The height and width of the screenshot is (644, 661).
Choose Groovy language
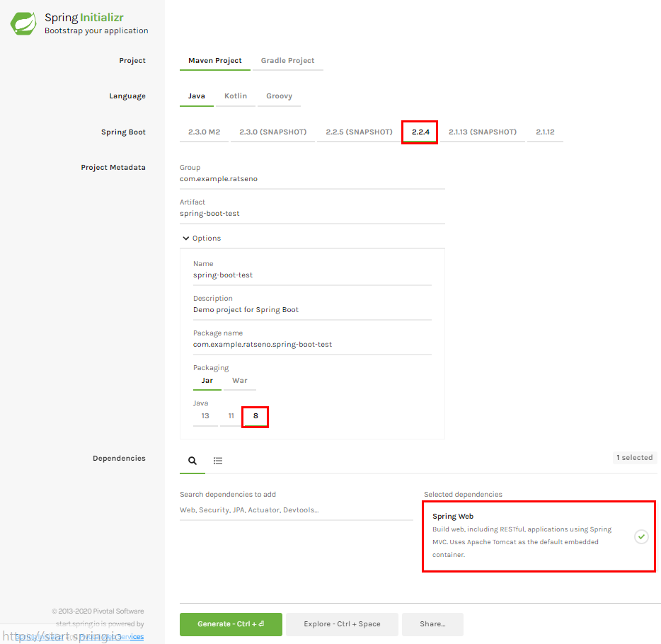tap(279, 96)
